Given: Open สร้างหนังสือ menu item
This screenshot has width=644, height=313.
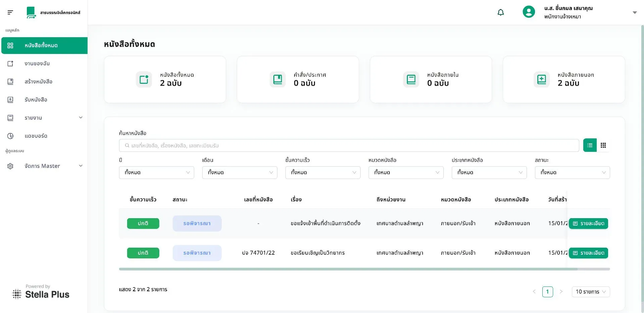Looking at the screenshot, I should (x=44, y=82).
